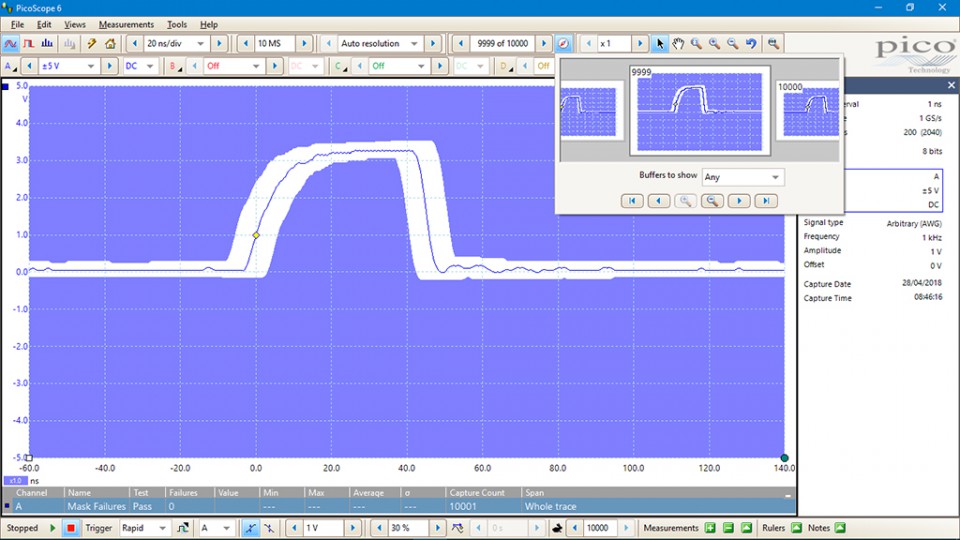The height and width of the screenshot is (540, 960).
Task: Click the Add Measurement green plus button
Action: 711,528
